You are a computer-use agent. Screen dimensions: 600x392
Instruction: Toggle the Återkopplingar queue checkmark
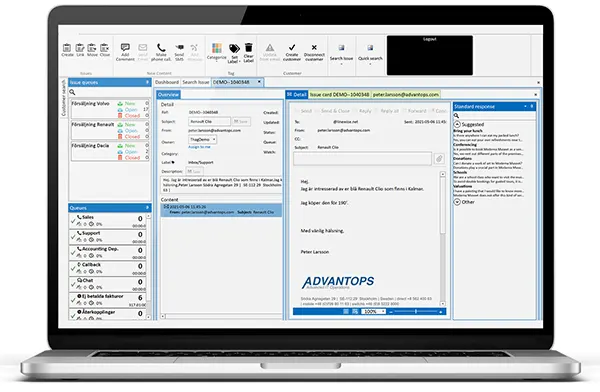(x=73, y=316)
